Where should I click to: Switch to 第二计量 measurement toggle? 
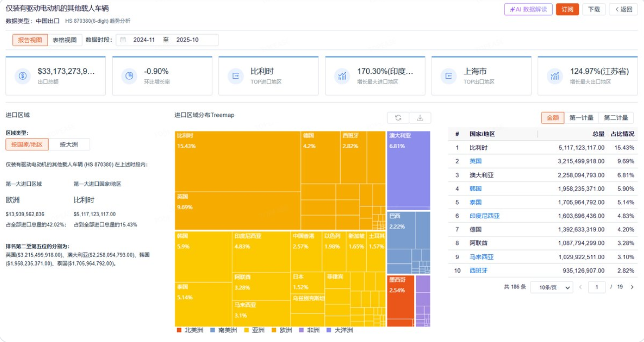pos(616,118)
